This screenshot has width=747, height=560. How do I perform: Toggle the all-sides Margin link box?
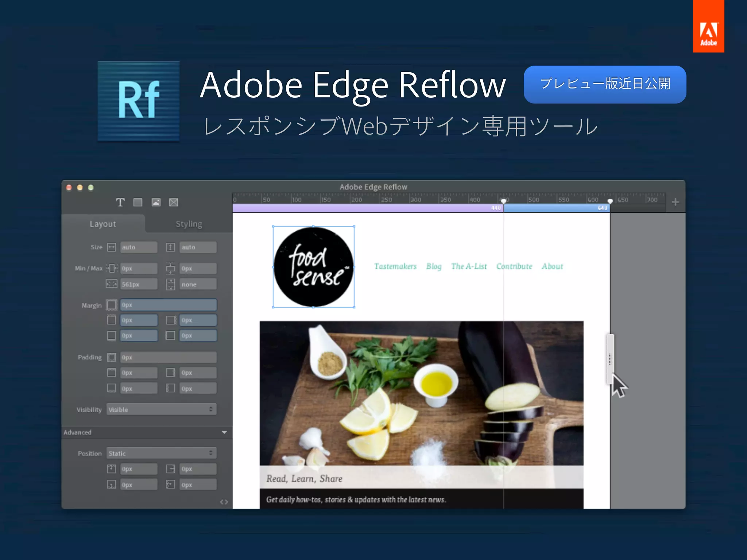(112, 305)
